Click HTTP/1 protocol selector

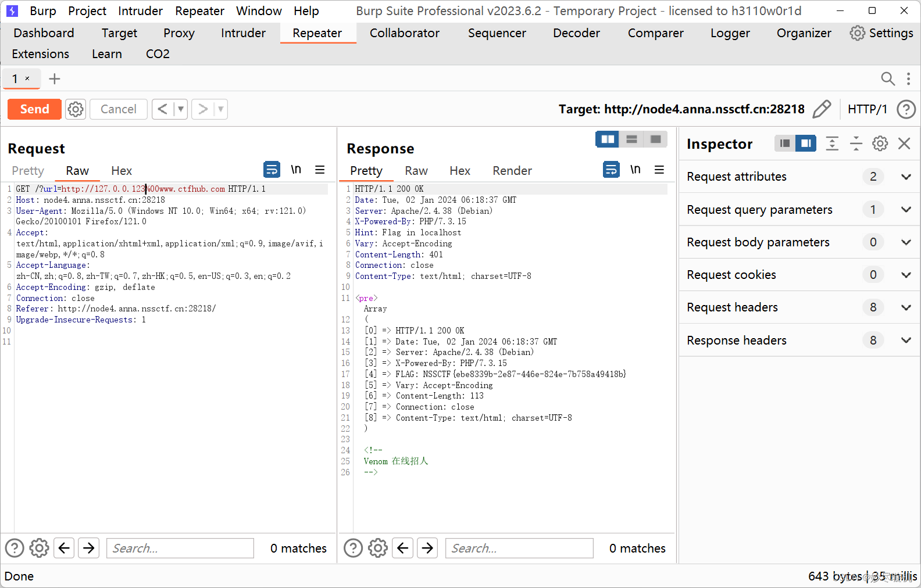pyautogui.click(x=867, y=109)
